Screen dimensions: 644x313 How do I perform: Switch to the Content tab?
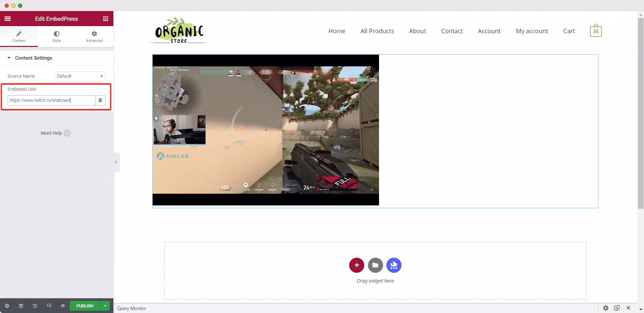(19, 37)
